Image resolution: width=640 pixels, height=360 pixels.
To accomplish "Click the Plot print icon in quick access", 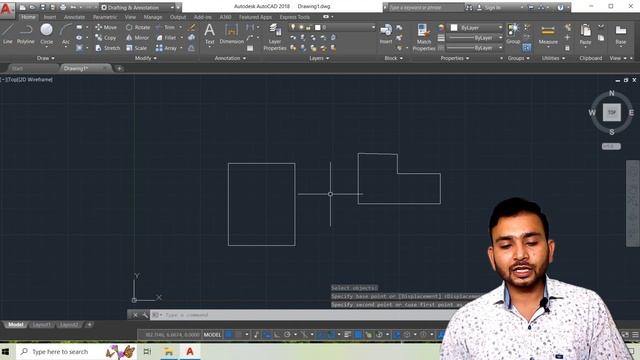I will (x=62, y=7).
